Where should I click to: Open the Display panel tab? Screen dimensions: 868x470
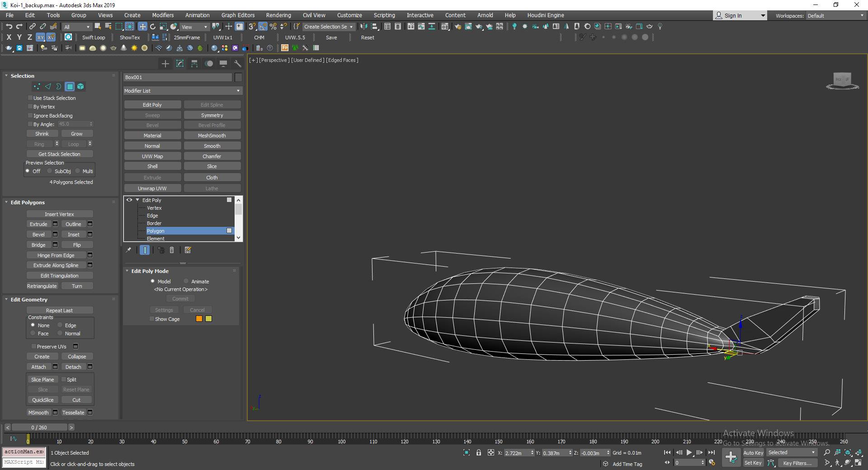pos(223,64)
